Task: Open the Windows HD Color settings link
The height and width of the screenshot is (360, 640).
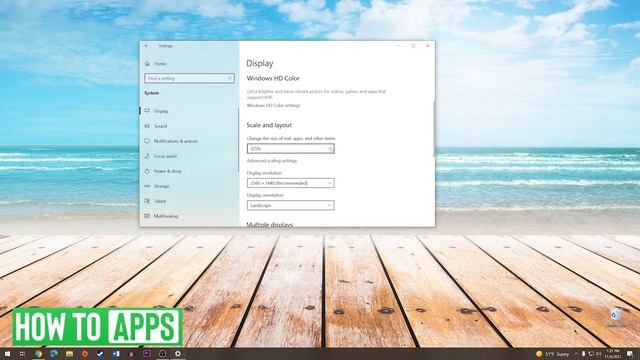Action: click(273, 105)
